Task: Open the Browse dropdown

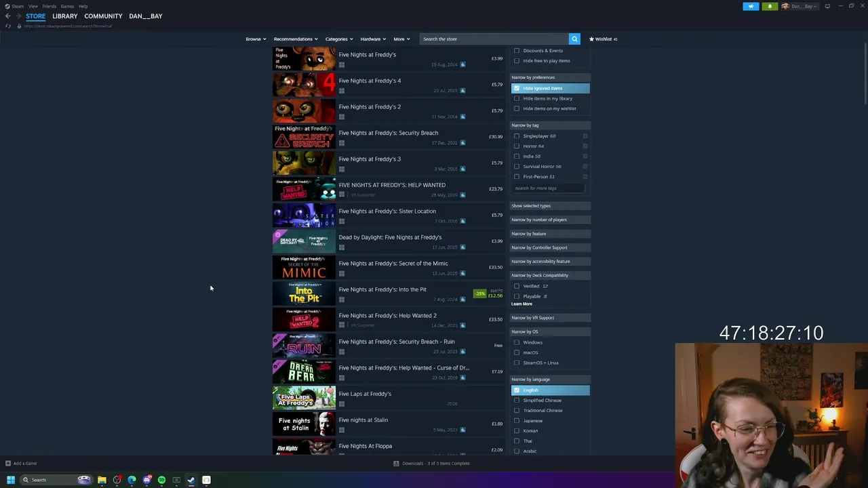Action: coord(256,39)
